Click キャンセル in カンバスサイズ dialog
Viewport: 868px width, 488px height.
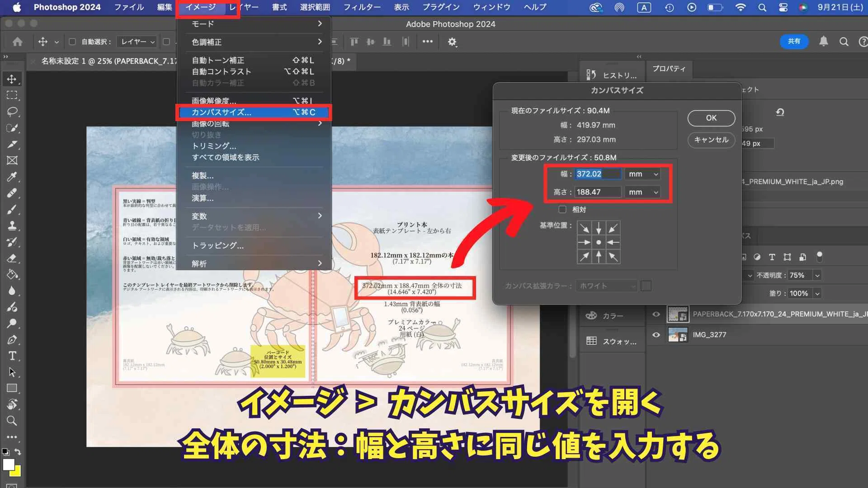tap(711, 140)
